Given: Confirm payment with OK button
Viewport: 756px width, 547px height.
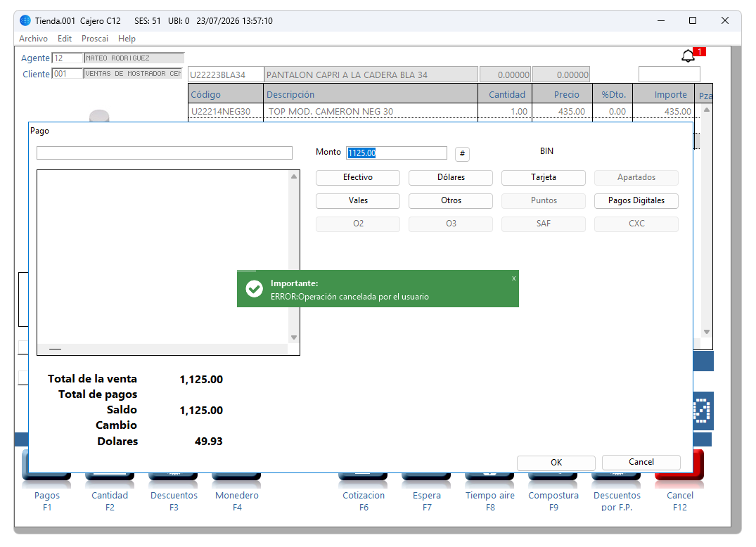Looking at the screenshot, I should coord(556,463).
